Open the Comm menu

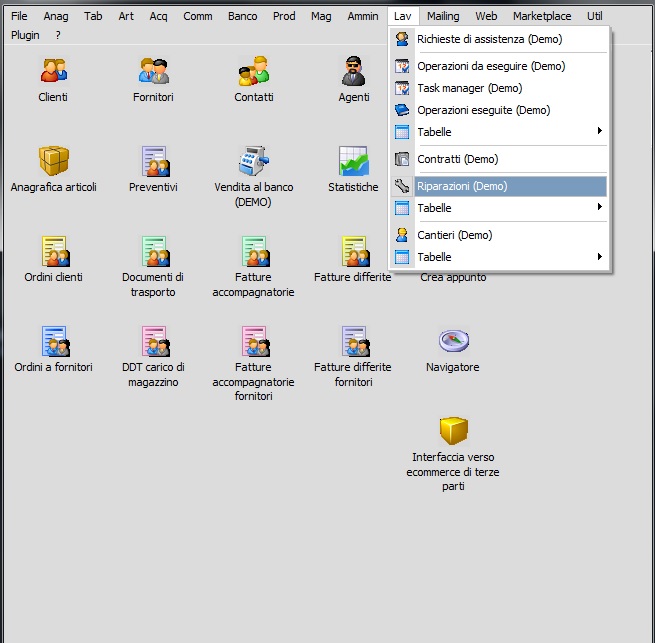coord(198,16)
